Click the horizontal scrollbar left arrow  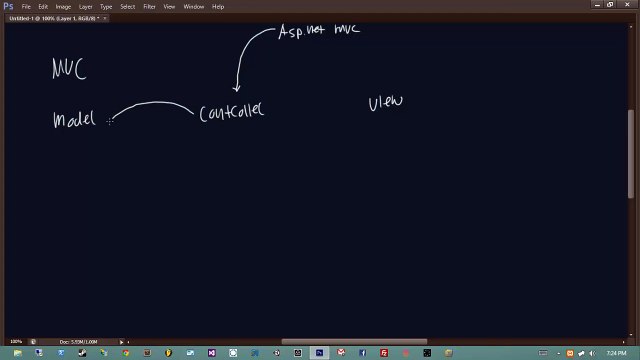tap(128, 342)
